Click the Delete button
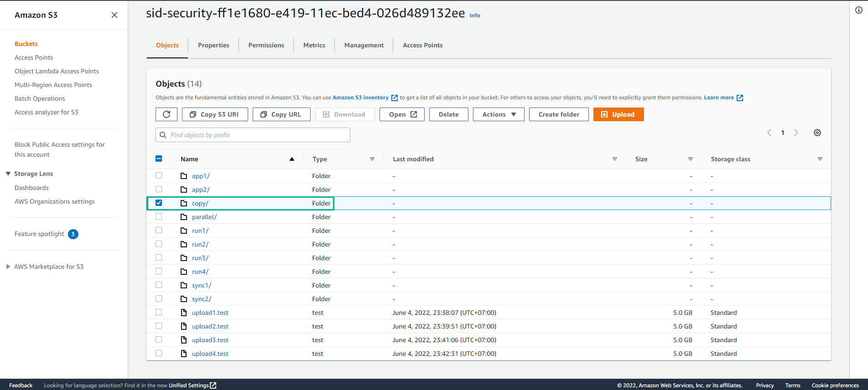The image size is (868, 390). pyautogui.click(x=449, y=114)
